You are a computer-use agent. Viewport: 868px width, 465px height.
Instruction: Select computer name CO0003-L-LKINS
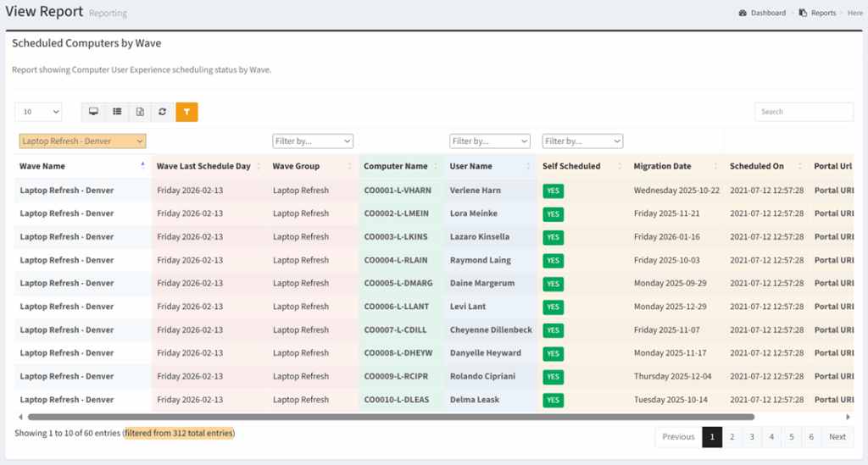396,236
